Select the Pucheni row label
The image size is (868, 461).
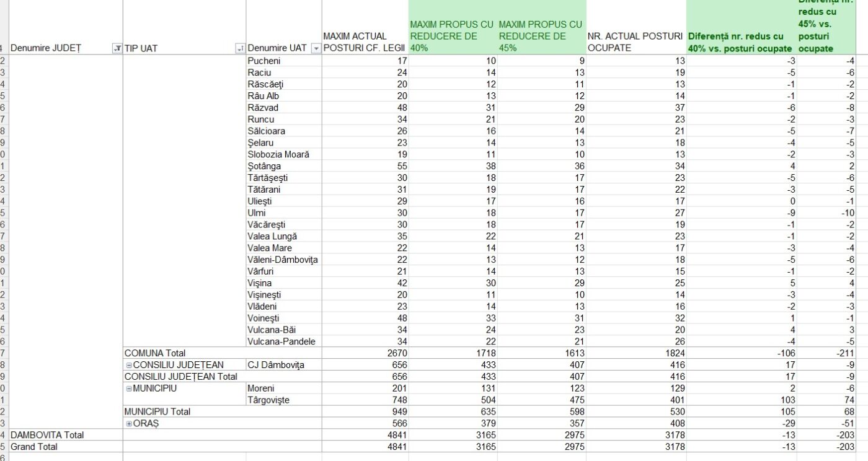pyautogui.click(x=263, y=61)
